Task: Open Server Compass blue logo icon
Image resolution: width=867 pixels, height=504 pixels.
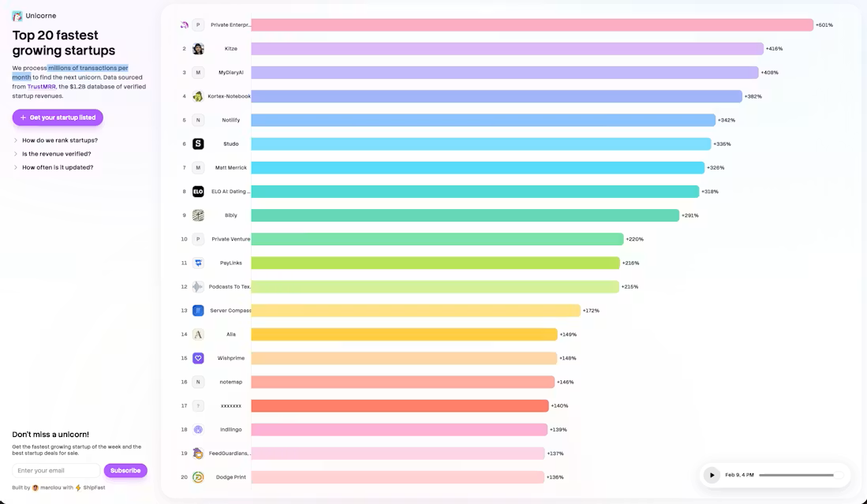Action: [x=198, y=311]
